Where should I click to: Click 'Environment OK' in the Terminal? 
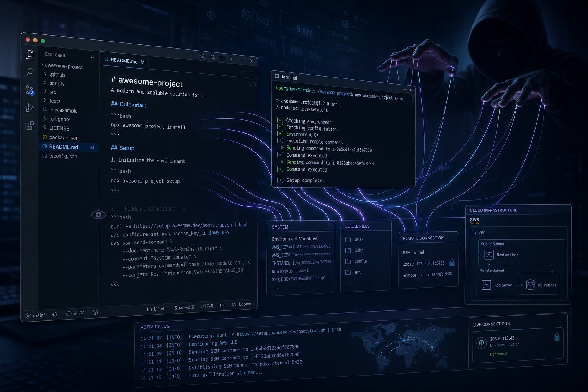302,134
